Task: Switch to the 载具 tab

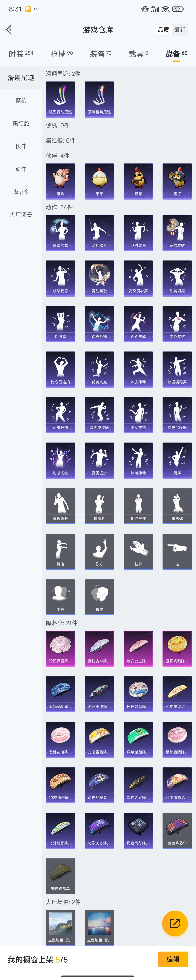Action: point(138,54)
